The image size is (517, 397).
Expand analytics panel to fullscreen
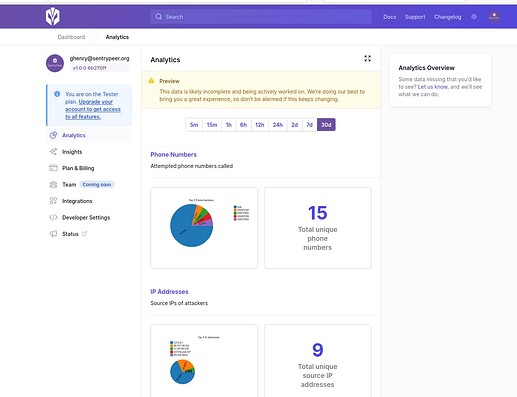click(x=367, y=59)
